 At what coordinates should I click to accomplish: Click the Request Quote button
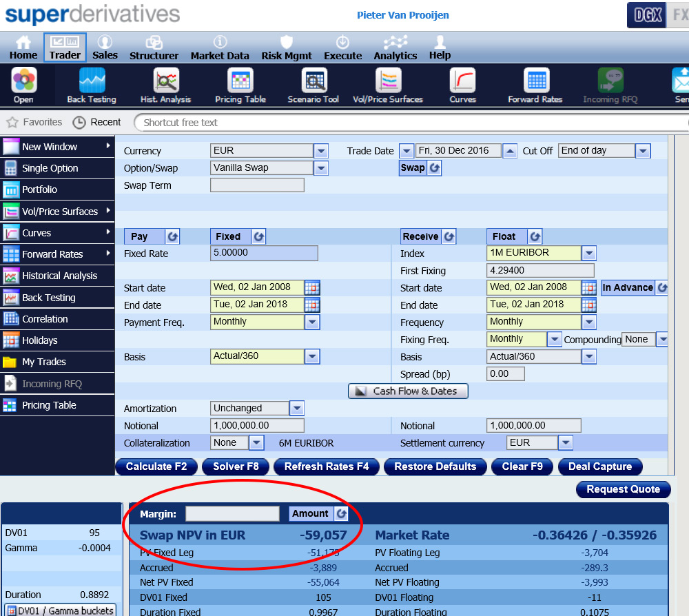pos(623,489)
